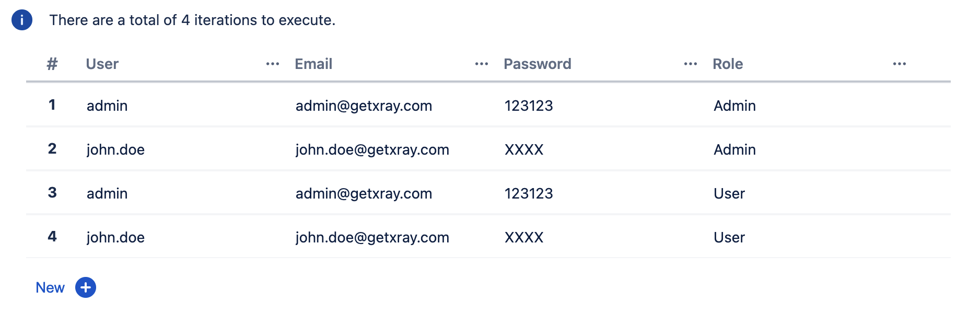Select the Email column header

[313, 64]
